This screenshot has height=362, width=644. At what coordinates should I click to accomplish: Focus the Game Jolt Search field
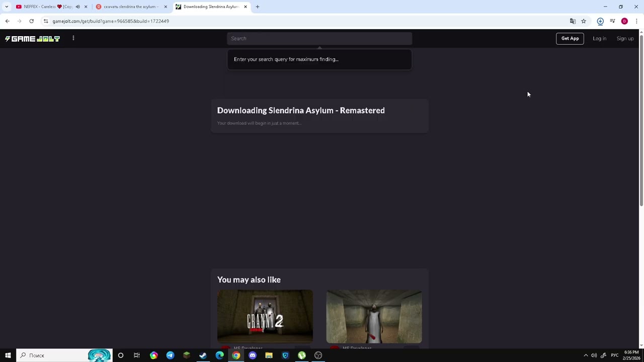(x=319, y=38)
